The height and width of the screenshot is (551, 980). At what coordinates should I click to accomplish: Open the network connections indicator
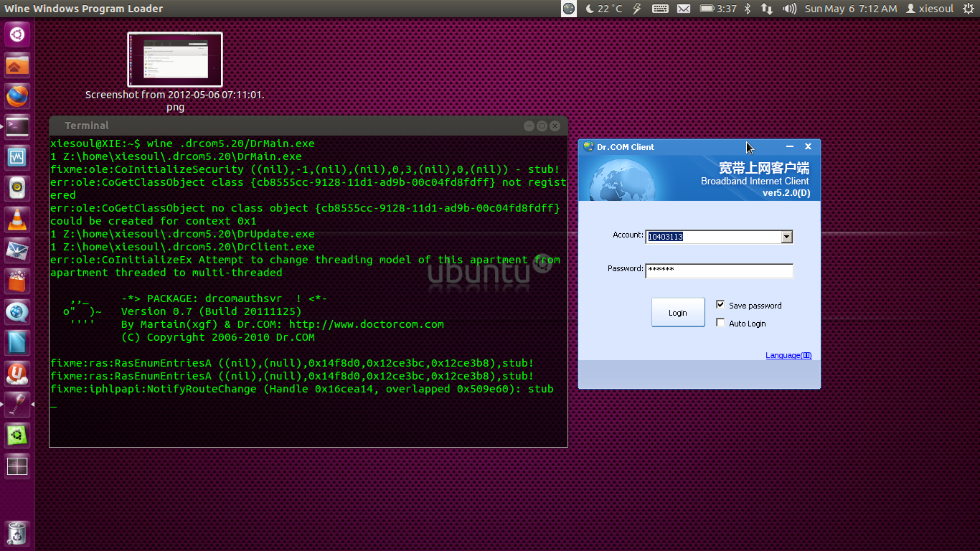(x=767, y=9)
